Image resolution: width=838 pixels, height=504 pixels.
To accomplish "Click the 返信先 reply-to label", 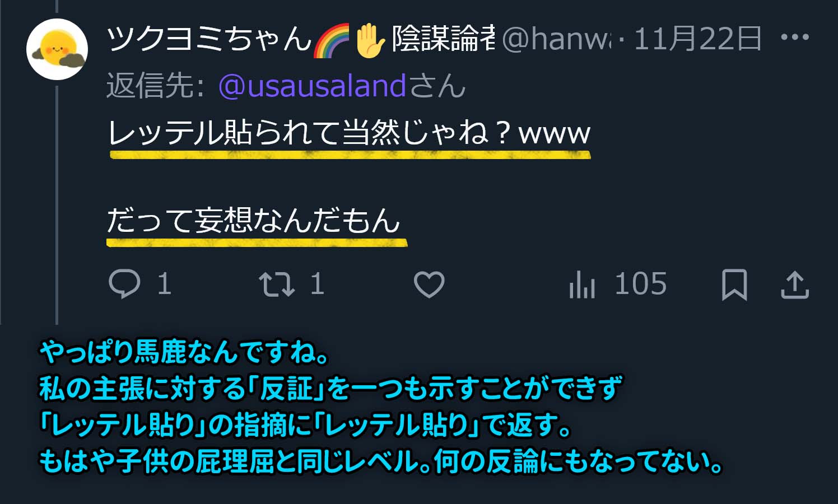I will (156, 86).
